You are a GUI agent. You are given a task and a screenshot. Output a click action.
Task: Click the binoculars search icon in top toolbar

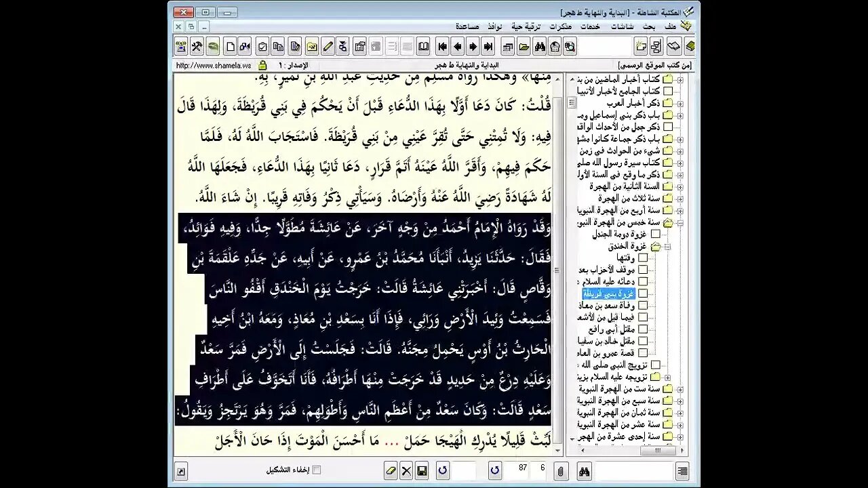point(540,47)
